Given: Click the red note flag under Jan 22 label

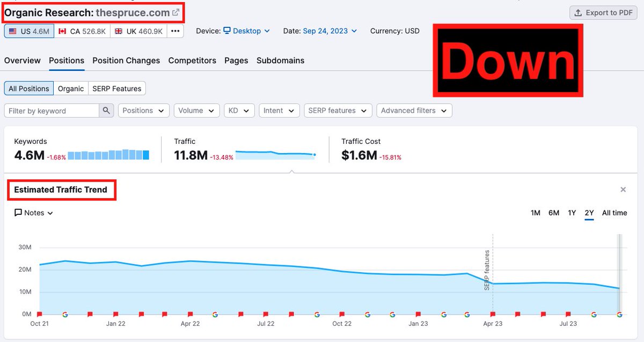Looking at the screenshot, I should tap(115, 315).
